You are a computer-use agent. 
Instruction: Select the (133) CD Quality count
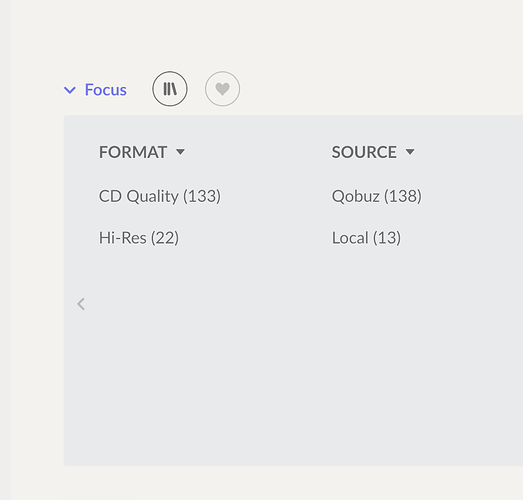[202, 196]
